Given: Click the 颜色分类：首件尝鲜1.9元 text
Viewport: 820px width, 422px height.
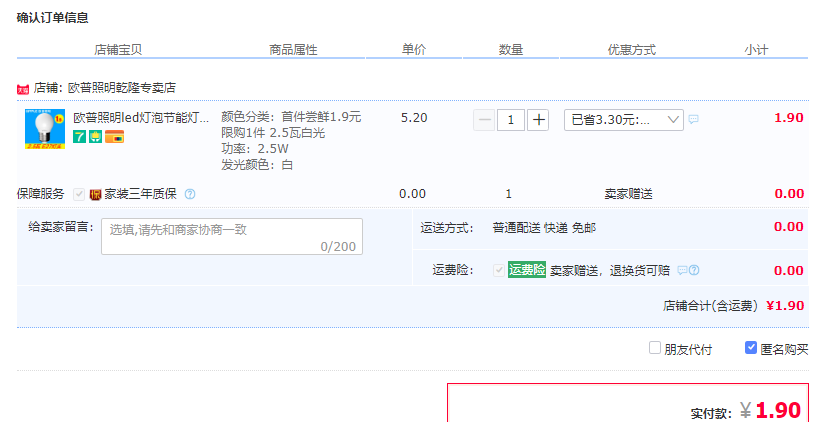Looking at the screenshot, I should (291, 117).
